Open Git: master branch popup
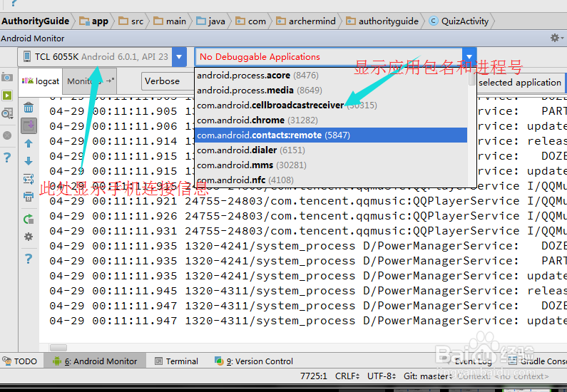Image resolution: width=567 pixels, height=392 pixels. [428, 376]
